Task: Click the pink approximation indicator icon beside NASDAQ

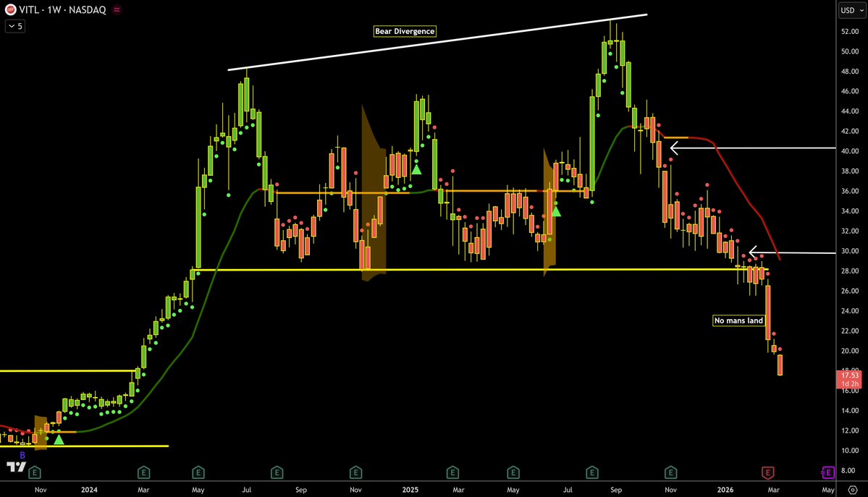Action: coord(117,9)
